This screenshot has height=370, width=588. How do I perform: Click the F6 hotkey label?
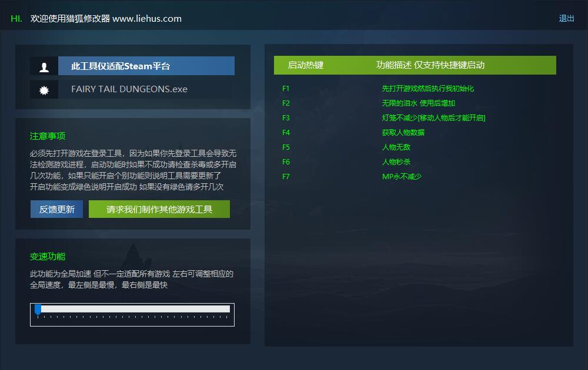(286, 162)
